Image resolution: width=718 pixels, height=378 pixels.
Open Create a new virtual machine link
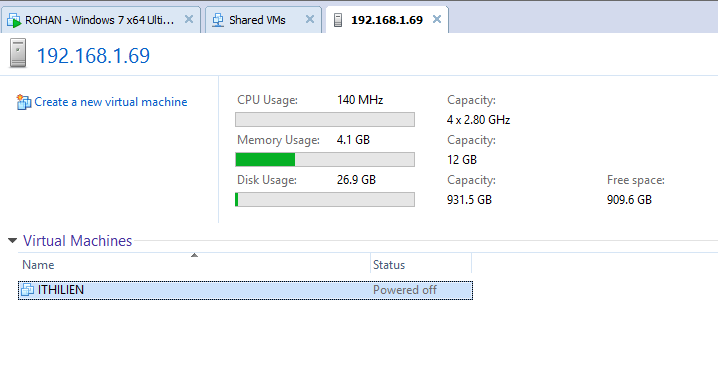click(x=110, y=102)
